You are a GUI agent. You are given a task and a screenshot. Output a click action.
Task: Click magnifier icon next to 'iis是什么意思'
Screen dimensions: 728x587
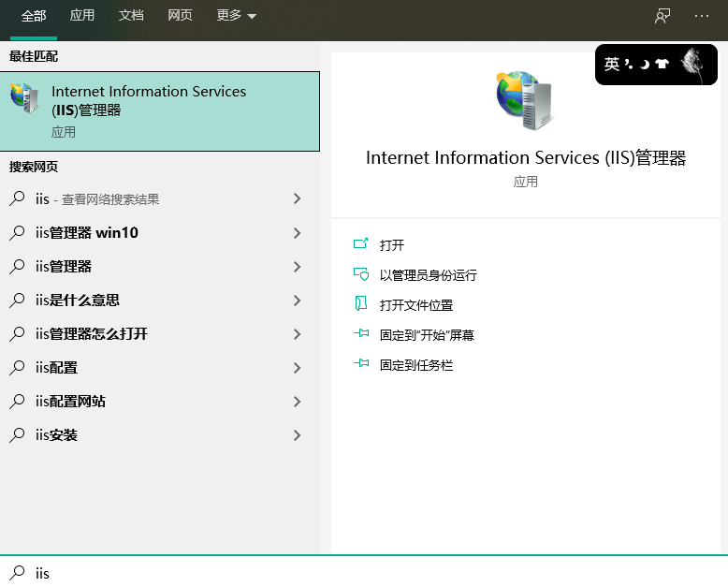pyautogui.click(x=17, y=300)
